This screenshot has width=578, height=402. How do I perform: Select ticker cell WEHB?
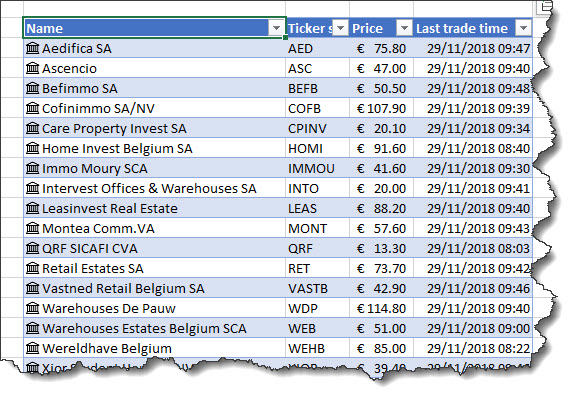pos(317,348)
